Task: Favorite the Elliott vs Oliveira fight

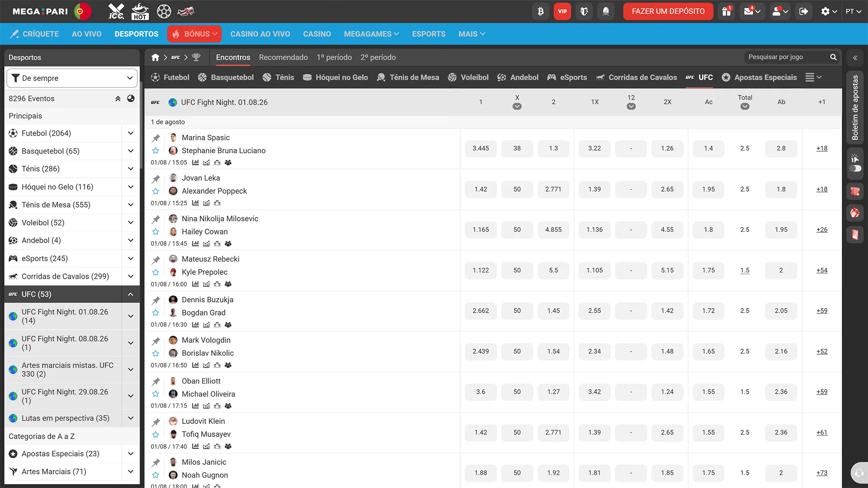Action: 156,394
